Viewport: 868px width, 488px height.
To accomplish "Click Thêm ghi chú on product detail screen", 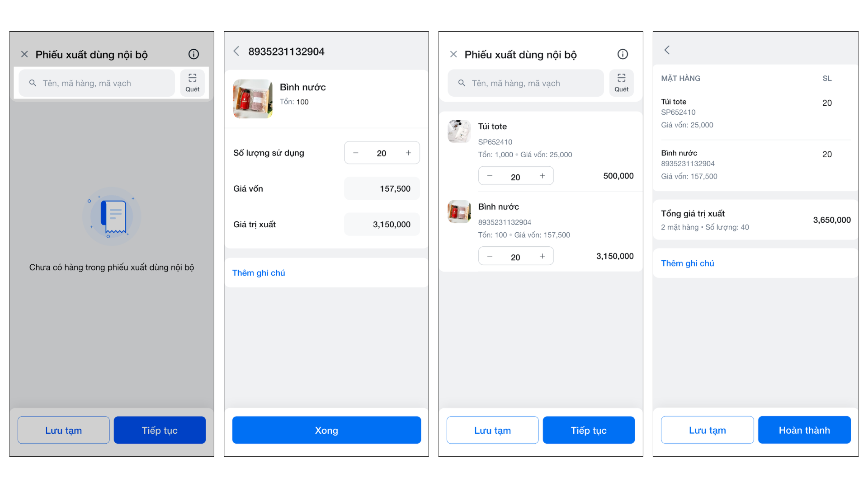I will 259,273.
